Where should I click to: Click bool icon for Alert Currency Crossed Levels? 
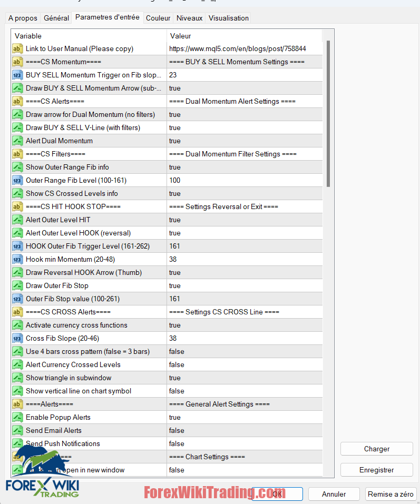(17, 365)
